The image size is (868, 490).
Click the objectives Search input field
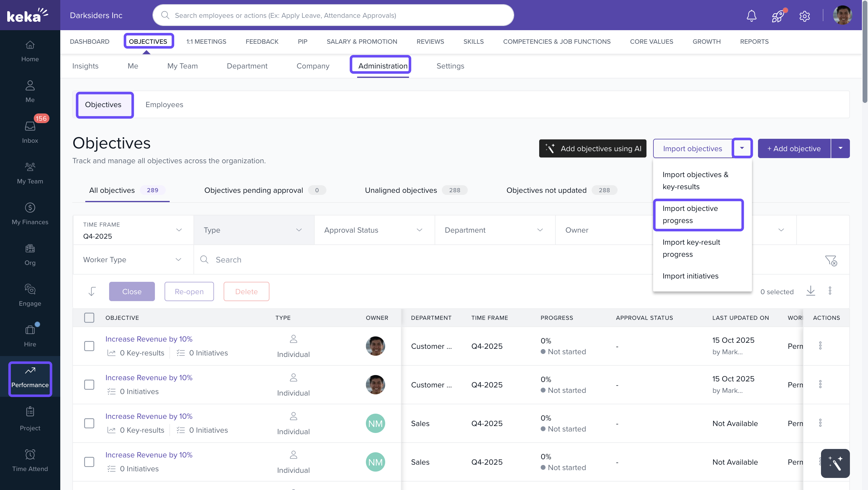[337, 260]
